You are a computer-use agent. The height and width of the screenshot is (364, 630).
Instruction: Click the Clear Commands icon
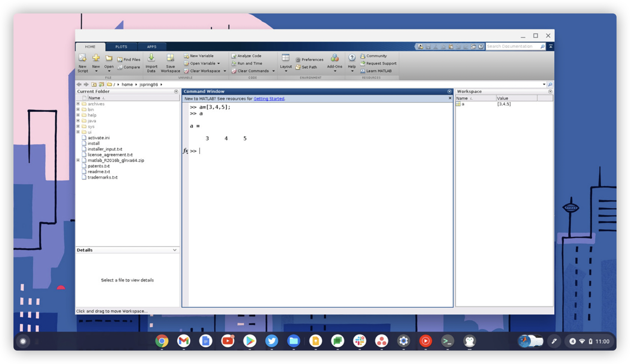click(233, 71)
